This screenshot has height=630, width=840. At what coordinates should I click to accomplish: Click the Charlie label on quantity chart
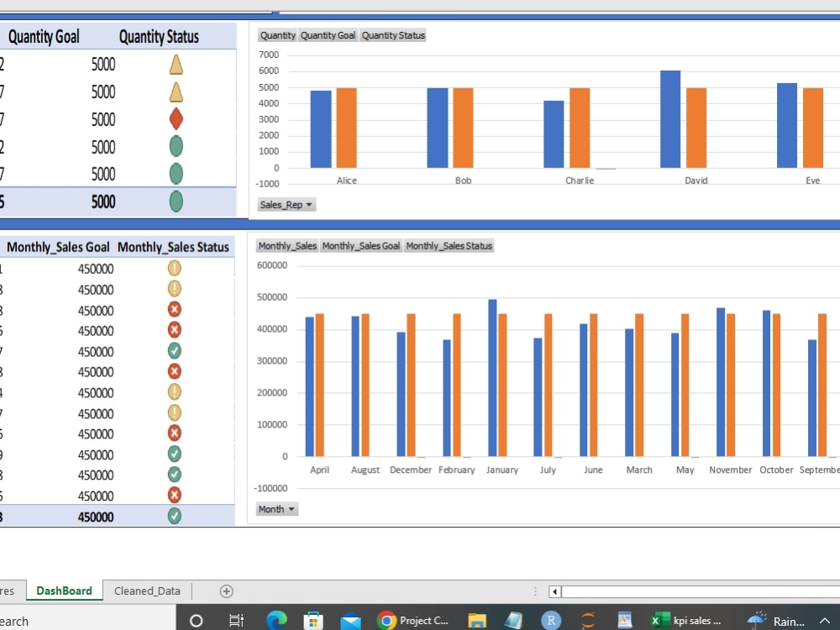(580, 181)
